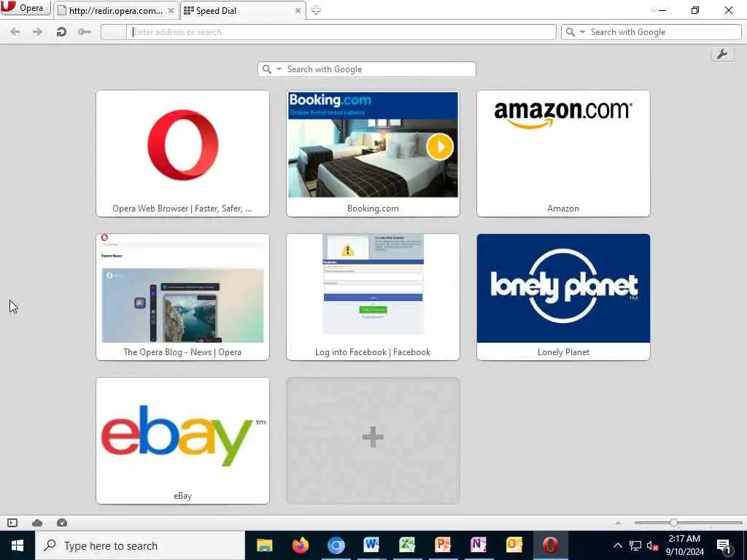Image resolution: width=747 pixels, height=560 pixels.
Task: Open the Windows Start menu
Action: coord(18,545)
